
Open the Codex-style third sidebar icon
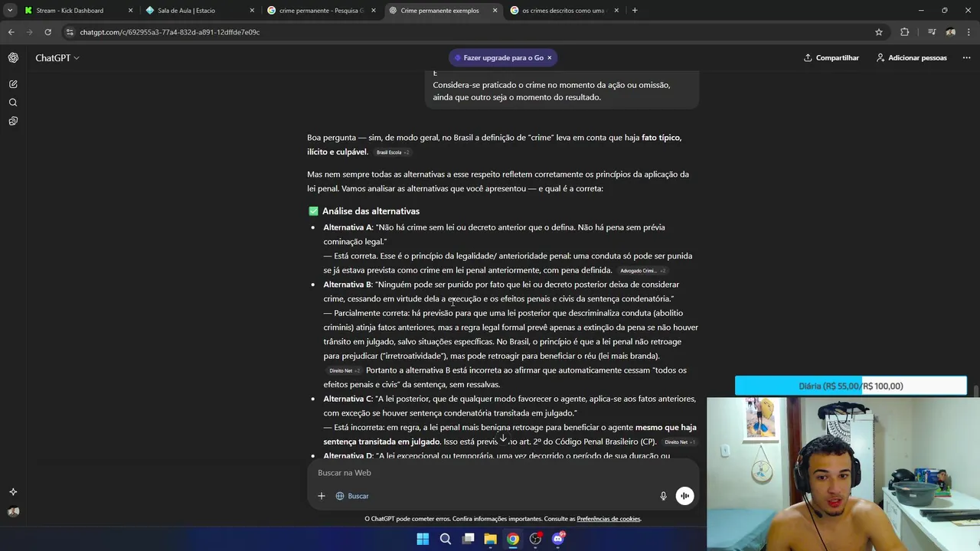pyautogui.click(x=13, y=121)
